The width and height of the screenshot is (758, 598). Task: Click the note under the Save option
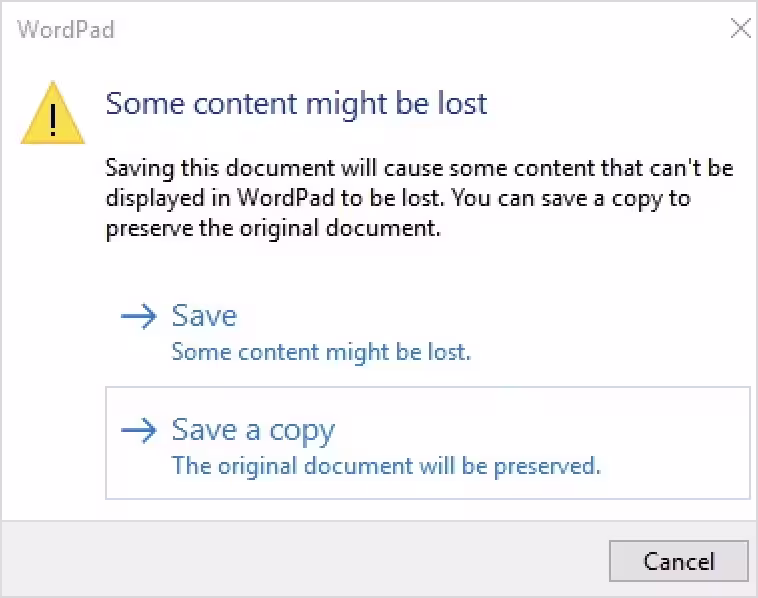pyautogui.click(x=321, y=352)
